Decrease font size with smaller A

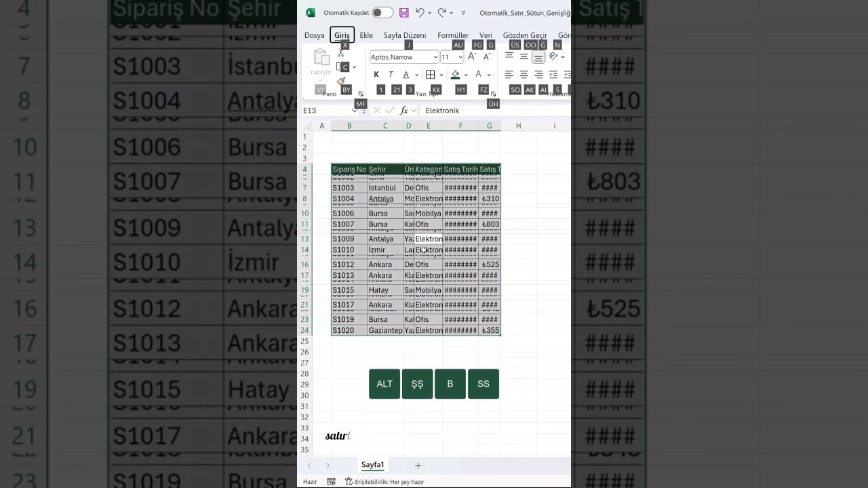click(486, 57)
